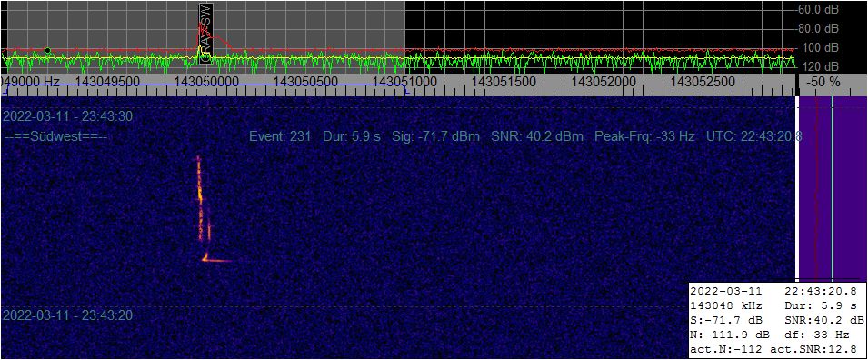This screenshot has height=360, width=868.
Task: Click the Event: 231 text in waterfall
Action: (280, 136)
